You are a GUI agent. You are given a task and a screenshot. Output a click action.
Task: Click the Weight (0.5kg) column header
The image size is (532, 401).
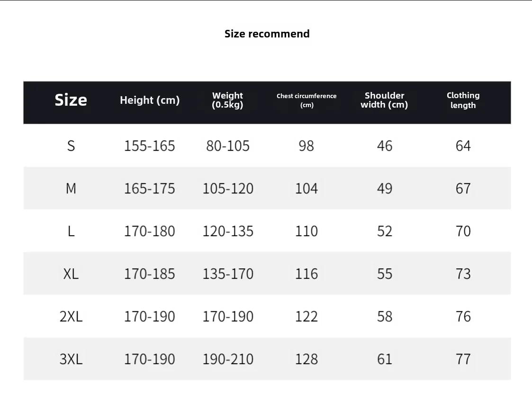point(228,100)
